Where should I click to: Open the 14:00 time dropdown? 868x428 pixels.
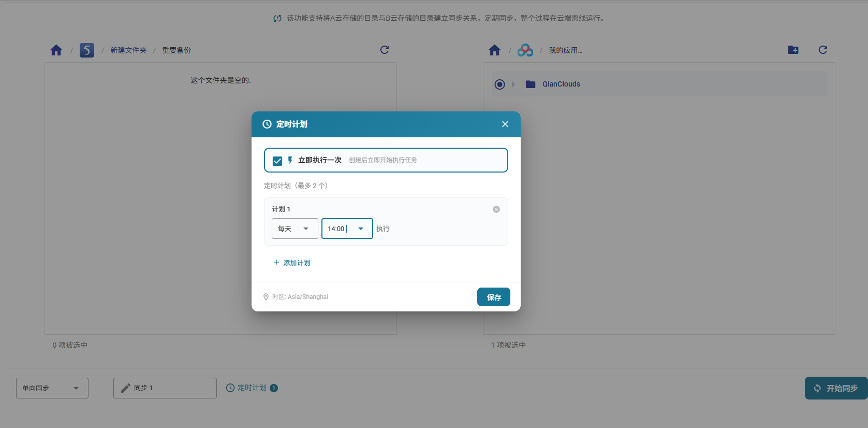click(347, 229)
